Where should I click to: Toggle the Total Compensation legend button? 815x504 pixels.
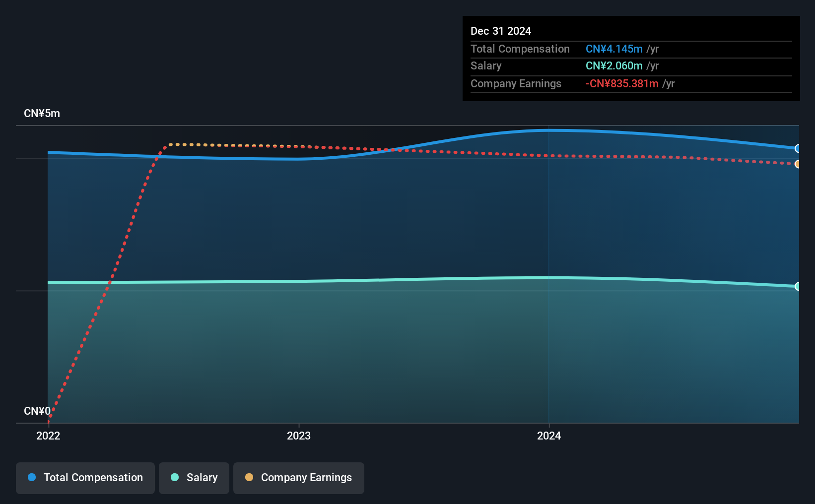pyautogui.click(x=85, y=478)
